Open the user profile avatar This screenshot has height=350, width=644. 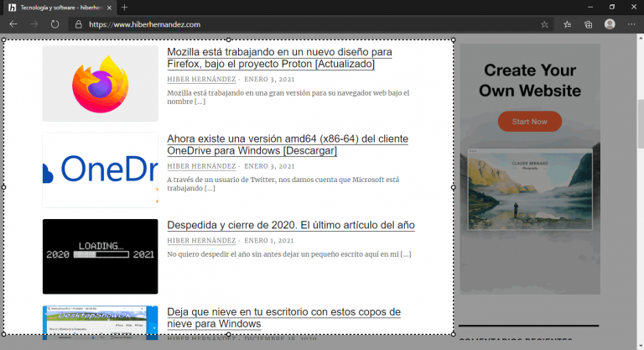pyautogui.click(x=610, y=24)
